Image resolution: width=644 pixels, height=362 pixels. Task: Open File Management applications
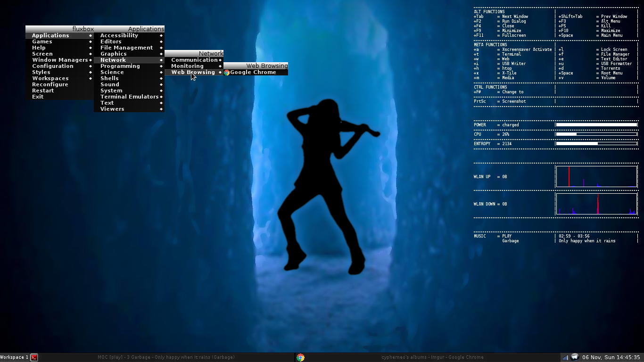tap(129, 48)
